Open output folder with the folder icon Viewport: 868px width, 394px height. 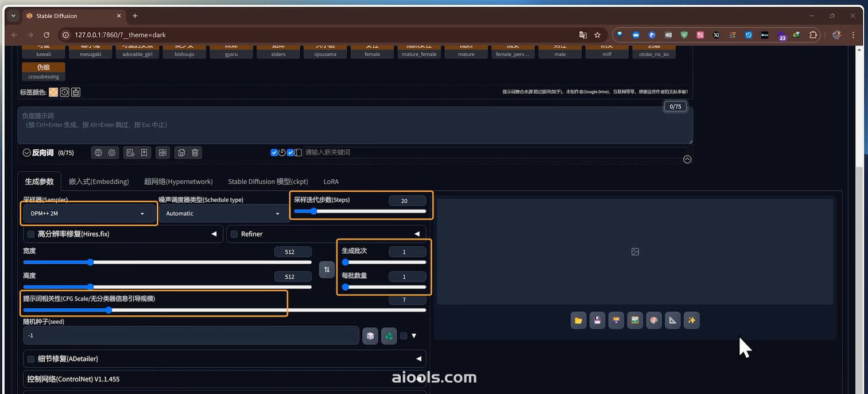(x=578, y=320)
